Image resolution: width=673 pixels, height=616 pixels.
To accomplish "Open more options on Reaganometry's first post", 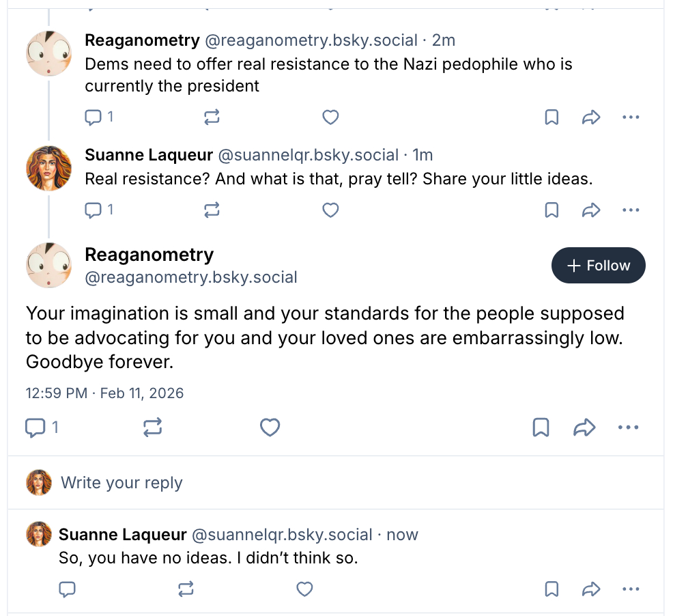I will point(631,117).
